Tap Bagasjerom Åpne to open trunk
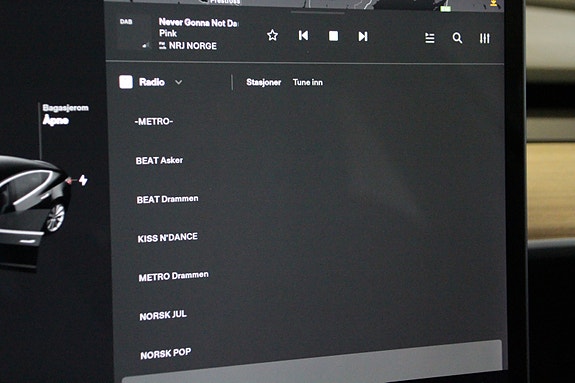Screen dimensions: 575x383 click(65, 114)
